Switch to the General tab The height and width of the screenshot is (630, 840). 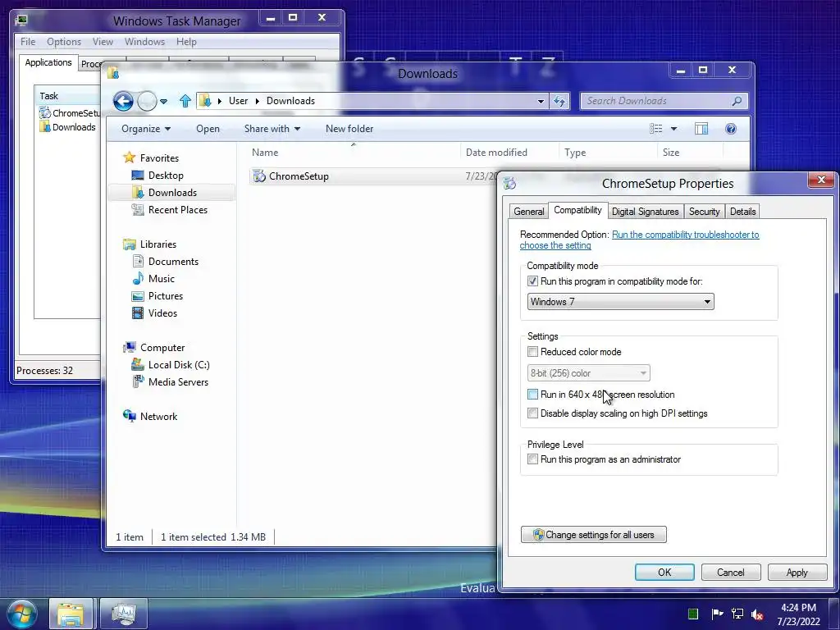[529, 212]
